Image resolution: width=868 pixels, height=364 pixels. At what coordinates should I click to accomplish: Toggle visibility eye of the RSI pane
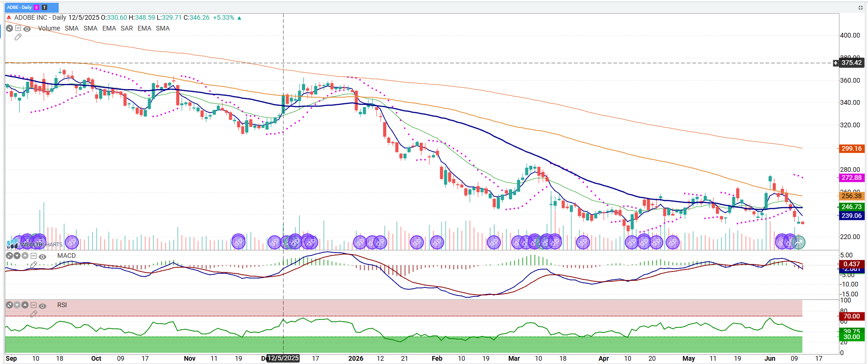[x=42, y=306]
